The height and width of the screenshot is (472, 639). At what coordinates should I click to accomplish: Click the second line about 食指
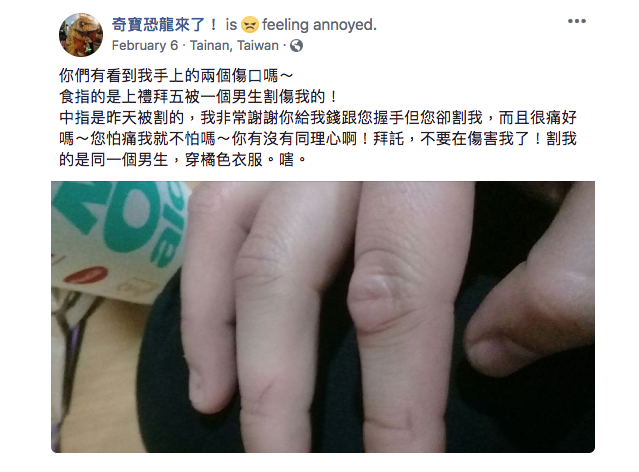coord(198,97)
